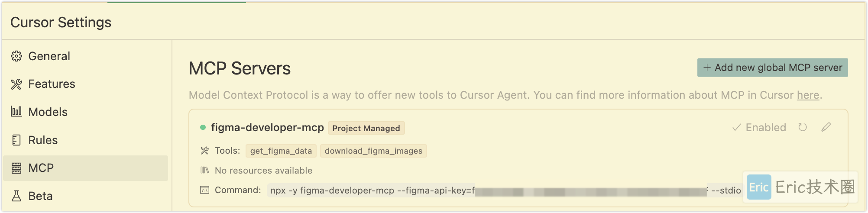Click the Project Managed badge
Image resolution: width=868 pixels, height=213 pixels.
(366, 128)
